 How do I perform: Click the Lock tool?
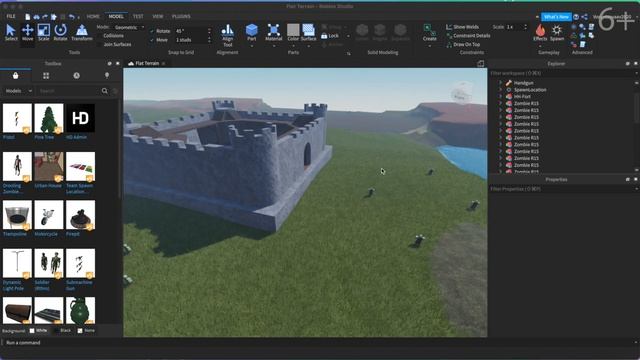[x=330, y=36]
